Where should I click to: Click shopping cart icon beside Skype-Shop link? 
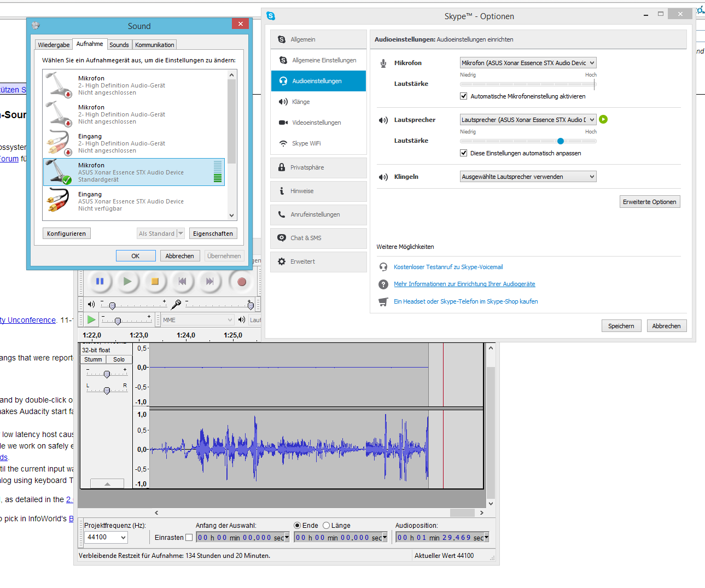click(x=383, y=301)
